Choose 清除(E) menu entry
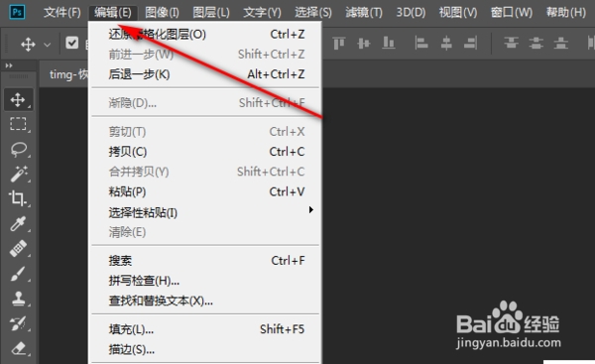595x364 pixels. pyautogui.click(x=205, y=232)
